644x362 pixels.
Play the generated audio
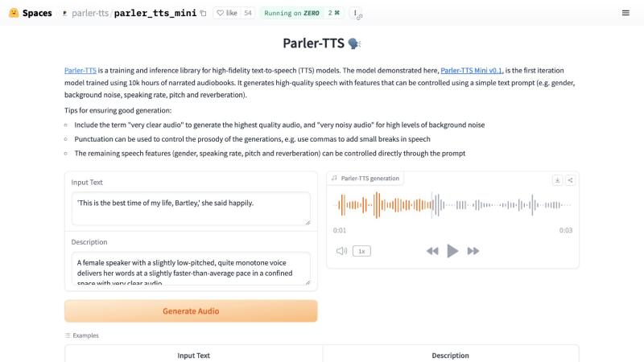point(452,251)
